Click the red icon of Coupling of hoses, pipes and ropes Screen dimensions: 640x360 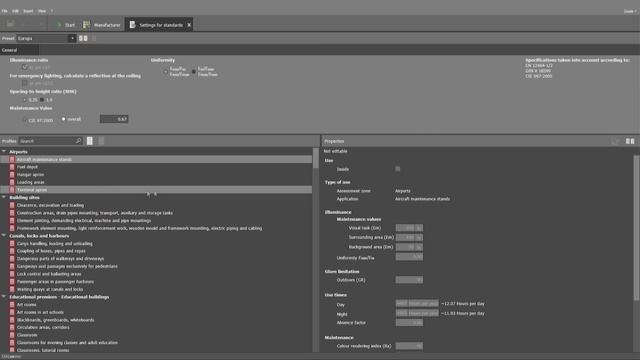[x=12, y=251]
